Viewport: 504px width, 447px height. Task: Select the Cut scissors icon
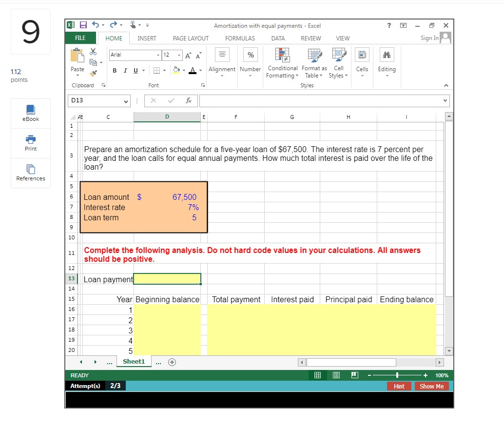pos(93,51)
